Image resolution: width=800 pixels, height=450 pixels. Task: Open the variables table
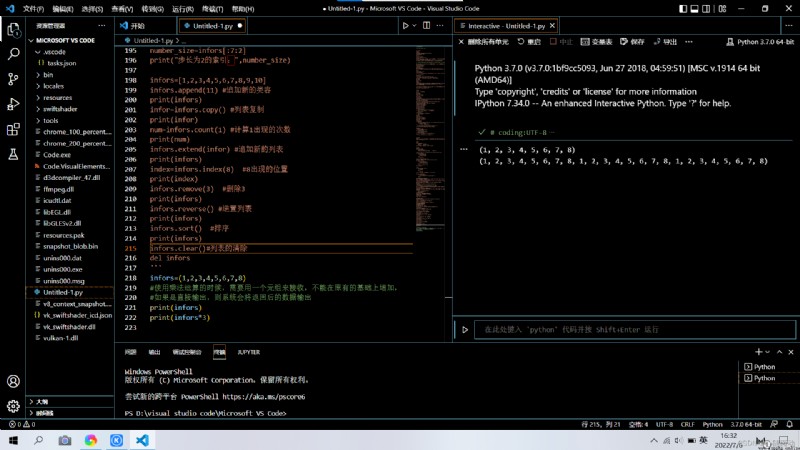click(x=596, y=42)
